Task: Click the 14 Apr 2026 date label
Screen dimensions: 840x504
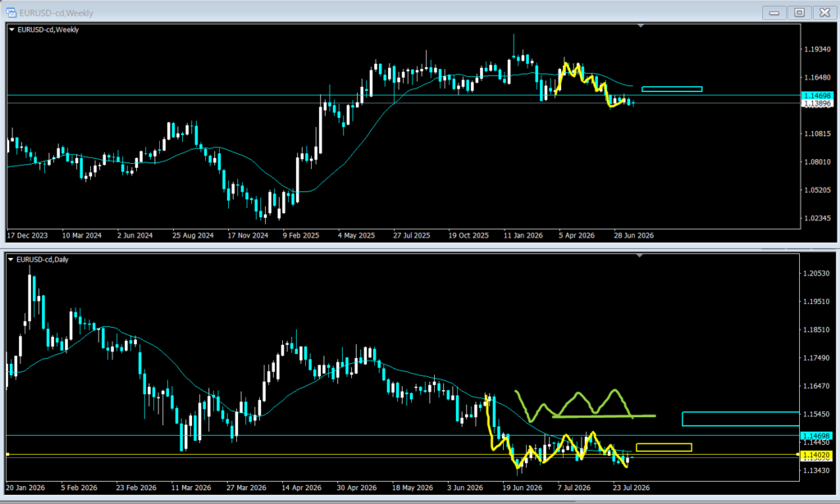Action: click(x=302, y=488)
